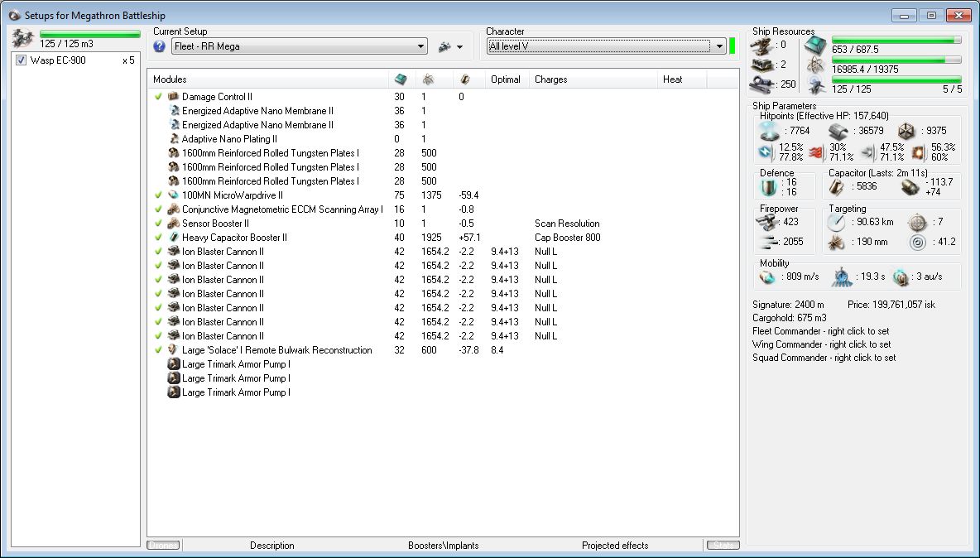Click the drone bay capacity bar
The height and width of the screenshot is (558, 980).
(89, 35)
